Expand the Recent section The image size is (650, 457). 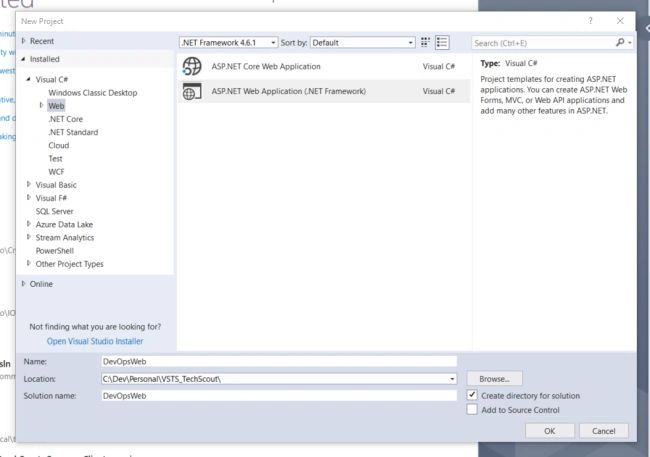click(24, 41)
